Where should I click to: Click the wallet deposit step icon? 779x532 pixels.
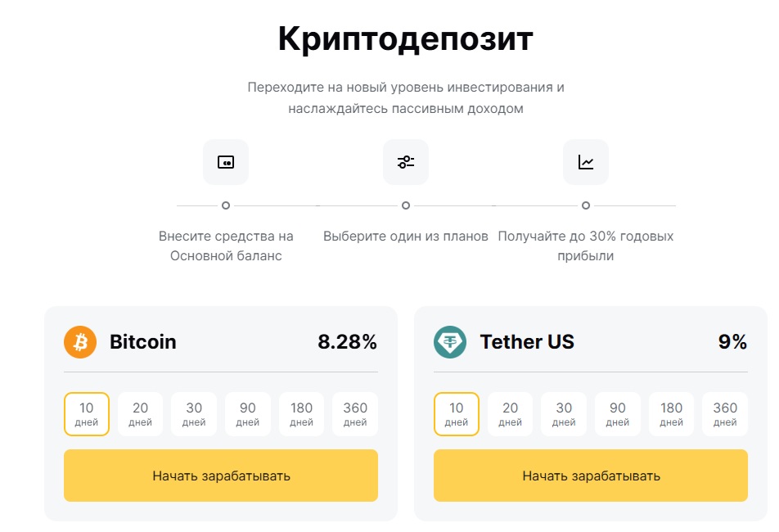tap(226, 162)
